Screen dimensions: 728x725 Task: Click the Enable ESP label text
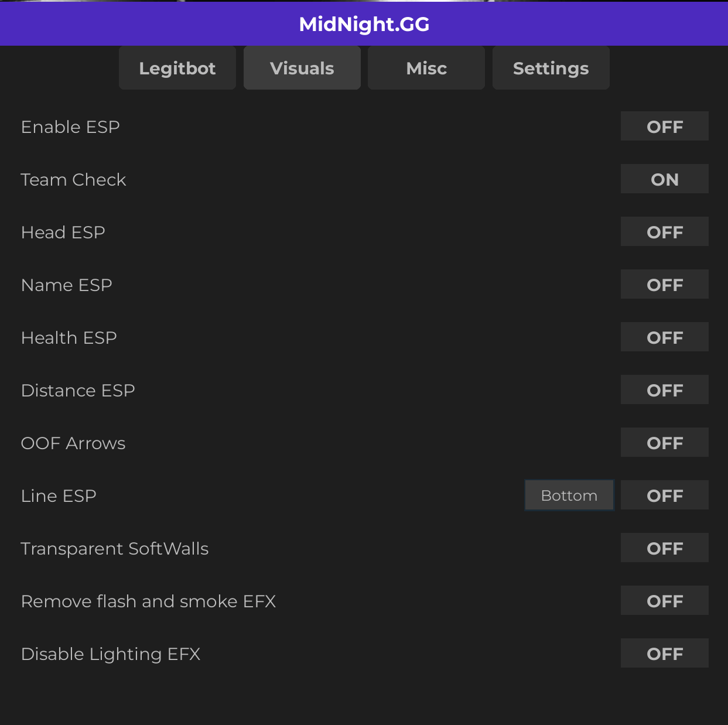70,126
